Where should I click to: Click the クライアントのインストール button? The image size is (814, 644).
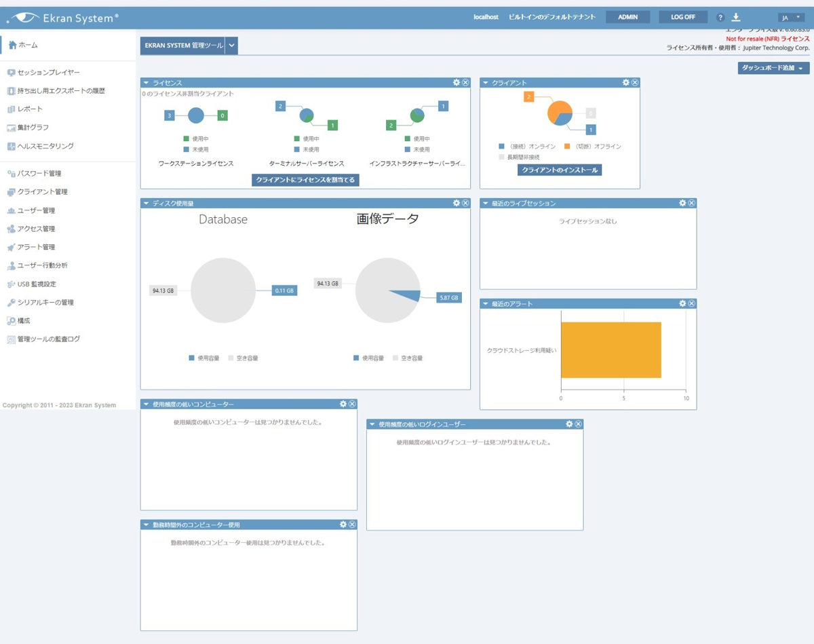[x=560, y=170]
